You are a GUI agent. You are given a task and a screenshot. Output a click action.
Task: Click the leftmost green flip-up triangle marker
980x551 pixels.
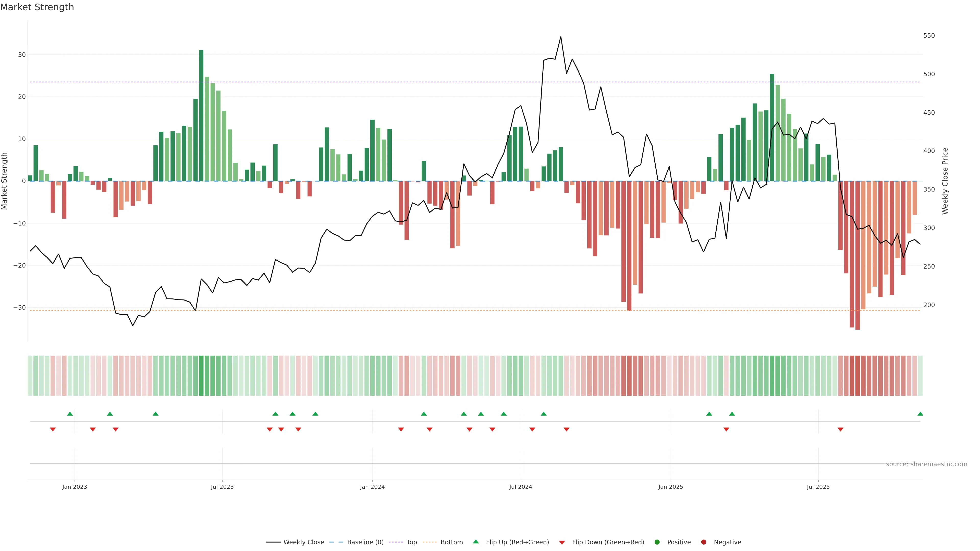tap(70, 414)
